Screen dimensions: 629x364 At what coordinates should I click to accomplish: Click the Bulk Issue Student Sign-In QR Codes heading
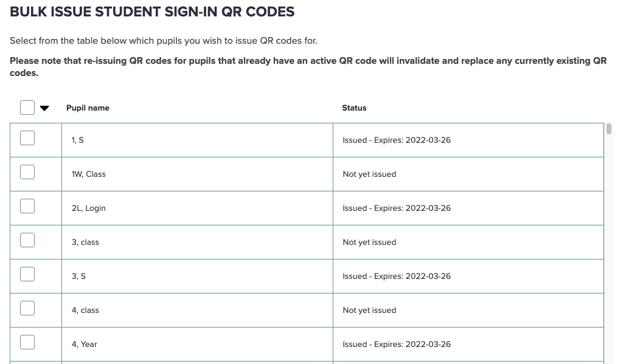tap(152, 12)
